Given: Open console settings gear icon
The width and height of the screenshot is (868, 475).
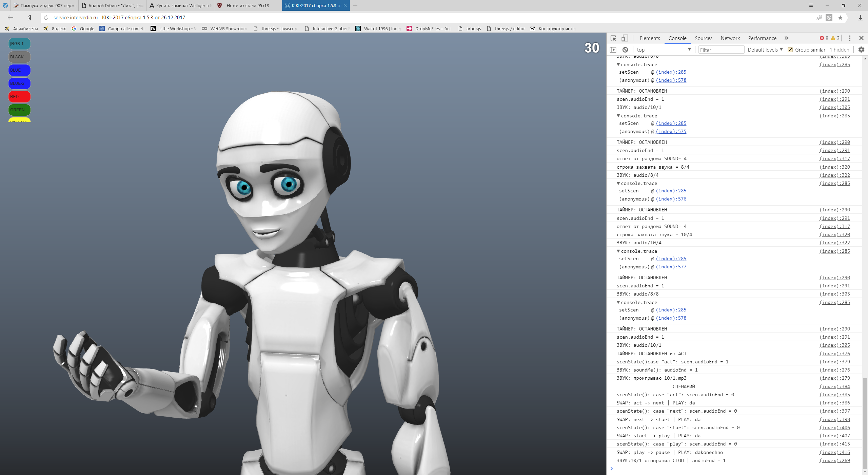Looking at the screenshot, I should [x=861, y=50].
